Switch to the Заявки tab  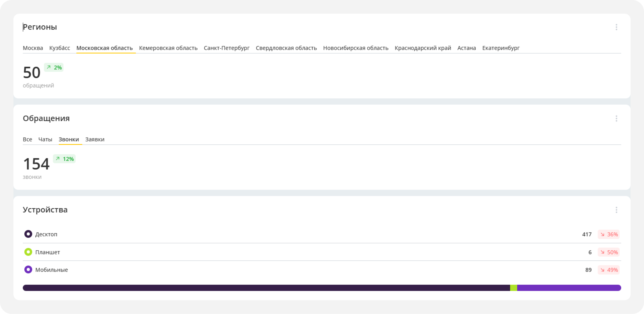(x=95, y=139)
